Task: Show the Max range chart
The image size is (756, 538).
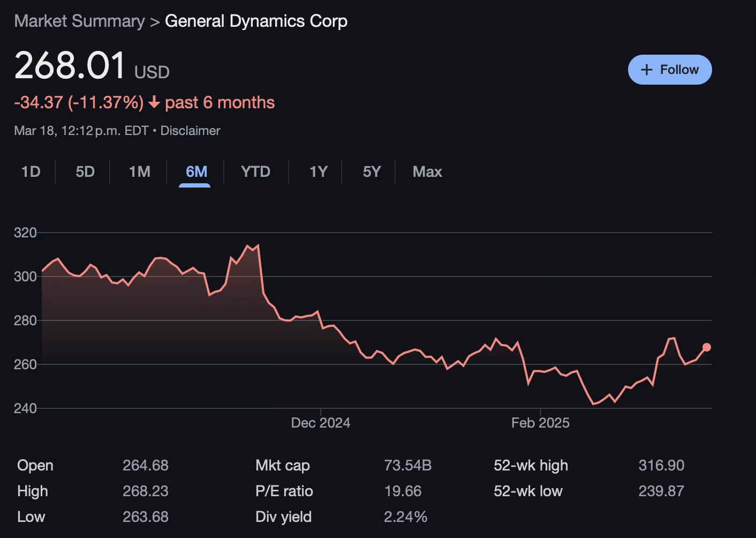Action: tap(427, 171)
